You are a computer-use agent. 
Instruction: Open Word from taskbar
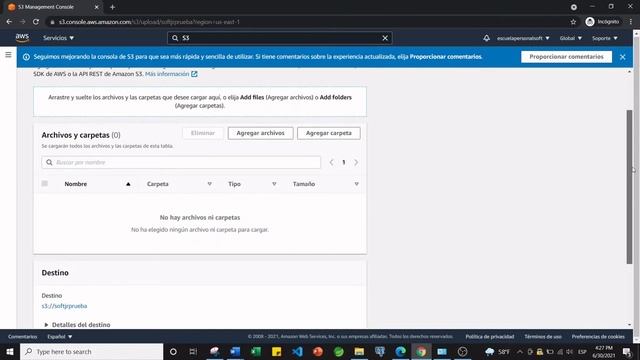(x=235, y=351)
